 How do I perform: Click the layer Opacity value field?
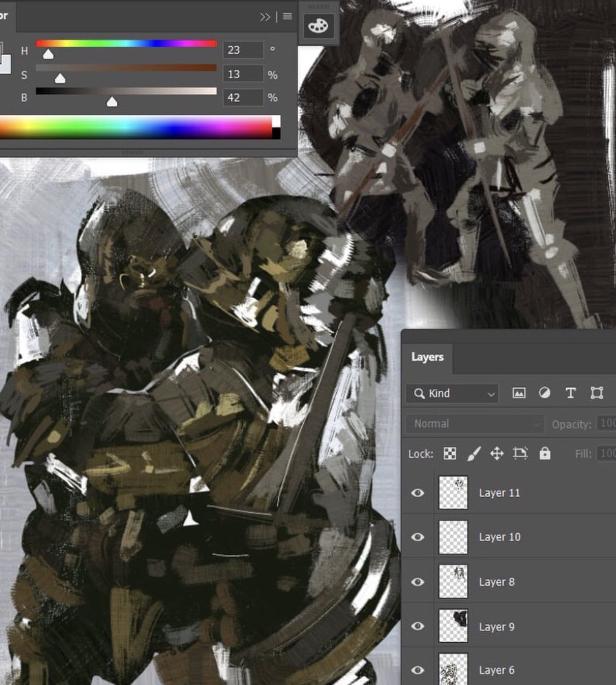click(606, 424)
